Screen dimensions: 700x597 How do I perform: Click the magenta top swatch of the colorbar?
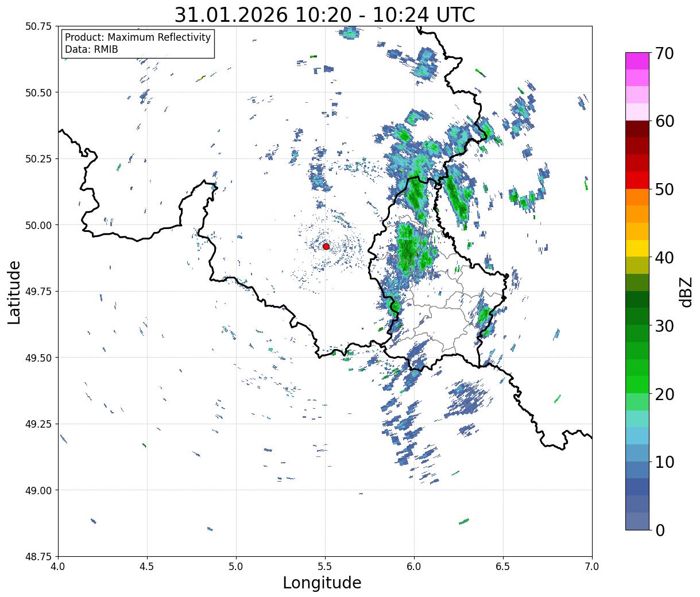click(637, 61)
